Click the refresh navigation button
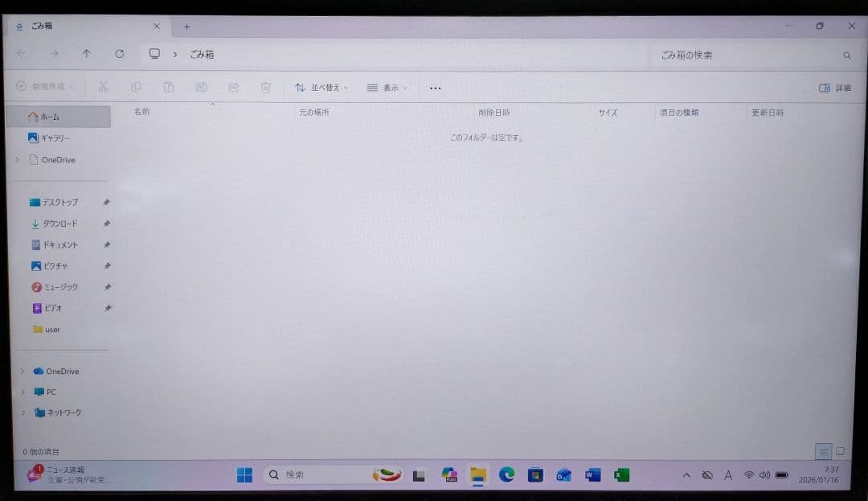 coord(120,54)
